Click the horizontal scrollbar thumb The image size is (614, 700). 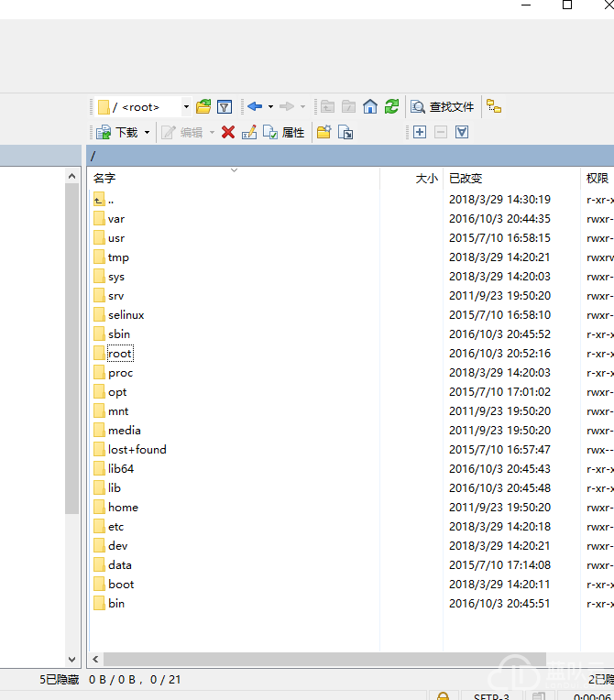(x=324, y=659)
